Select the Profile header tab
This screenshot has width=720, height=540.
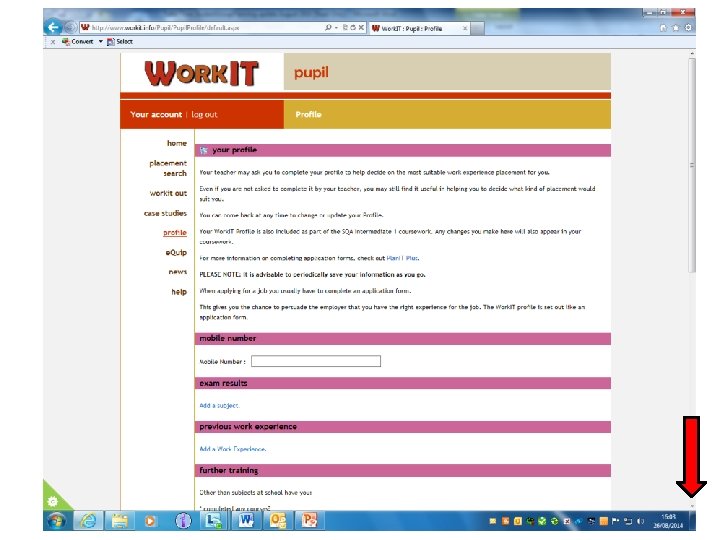click(308, 115)
